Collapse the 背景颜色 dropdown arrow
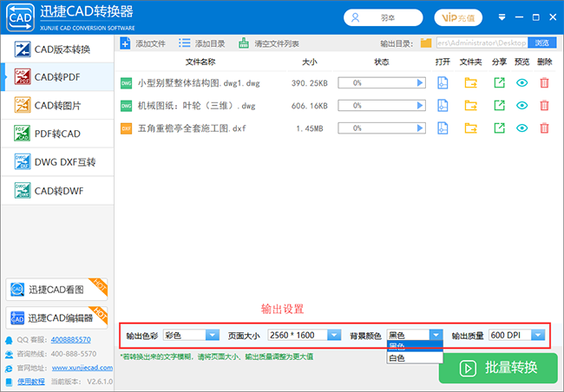 [x=436, y=335]
